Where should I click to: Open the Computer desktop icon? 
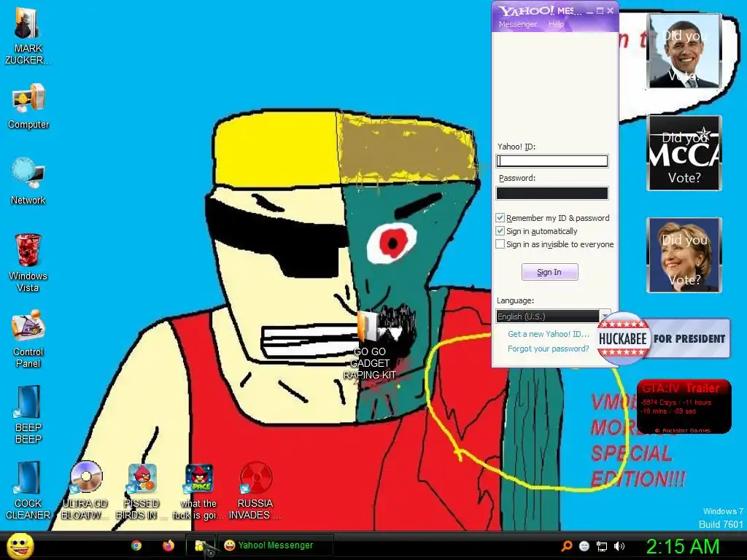point(28,106)
